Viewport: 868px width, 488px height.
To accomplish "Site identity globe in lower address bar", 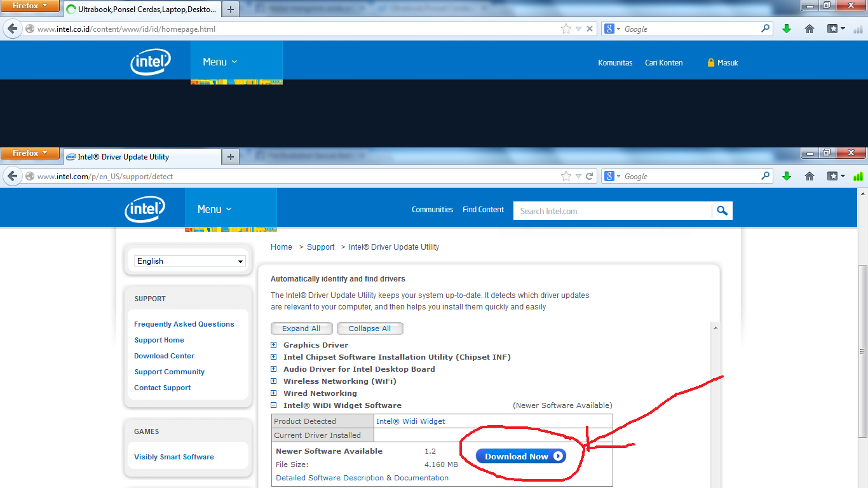I will 29,176.
